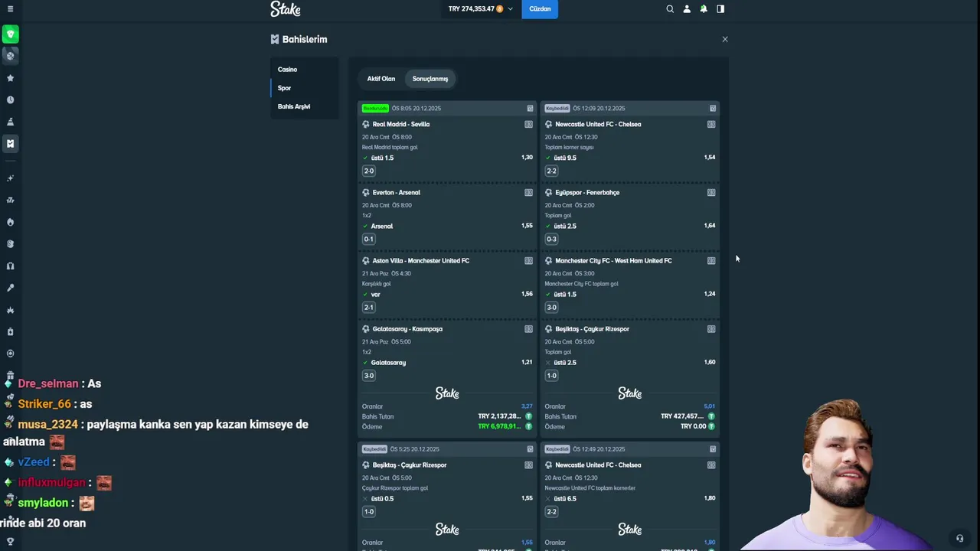The image size is (980, 551).
Task: Click the green payout amount TRY 6,978,91
Action: (499, 426)
